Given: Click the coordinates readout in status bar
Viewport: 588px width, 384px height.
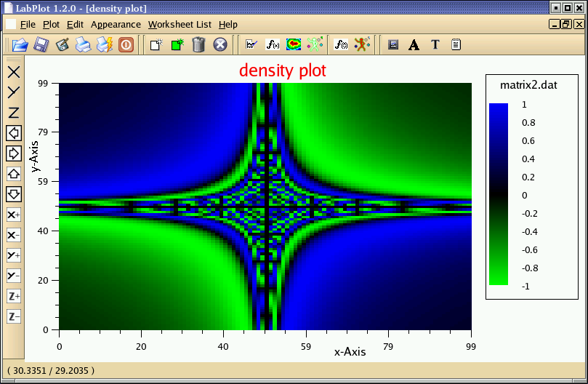Looking at the screenshot, I should 51,371.
